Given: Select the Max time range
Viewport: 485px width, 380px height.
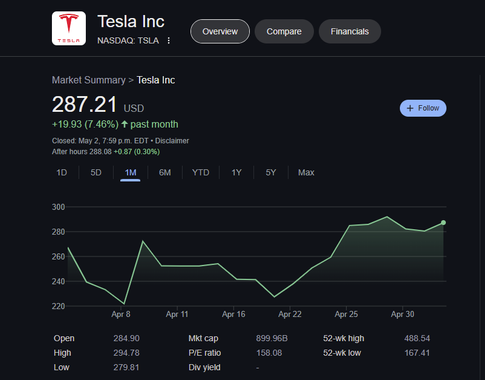Looking at the screenshot, I should (x=306, y=173).
